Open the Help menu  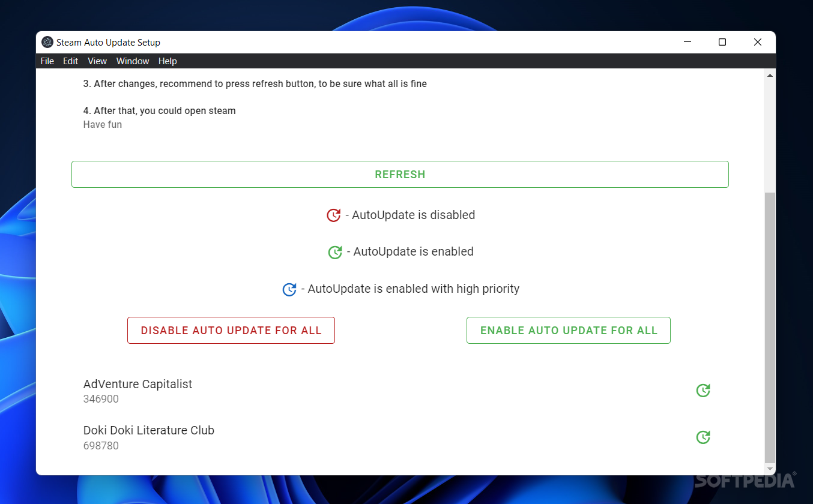pyautogui.click(x=168, y=61)
